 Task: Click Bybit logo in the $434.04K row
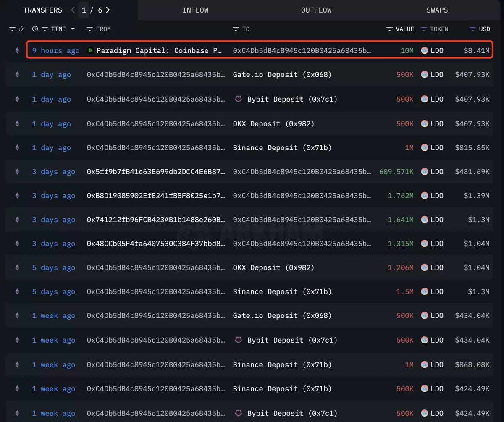pos(239,340)
